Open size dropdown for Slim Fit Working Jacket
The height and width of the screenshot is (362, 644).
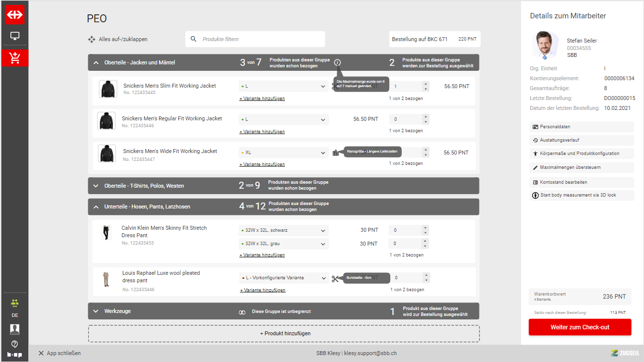[x=283, y=86]
